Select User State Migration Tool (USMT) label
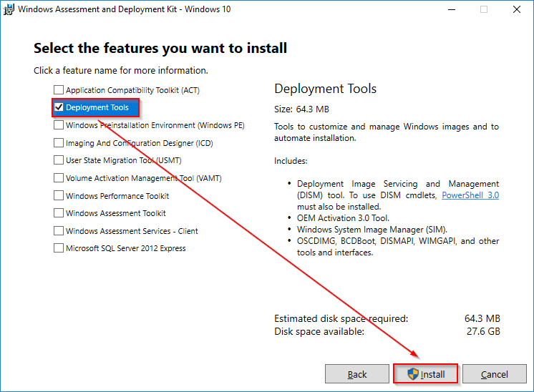The image size is (534, 392). (124, 160)
